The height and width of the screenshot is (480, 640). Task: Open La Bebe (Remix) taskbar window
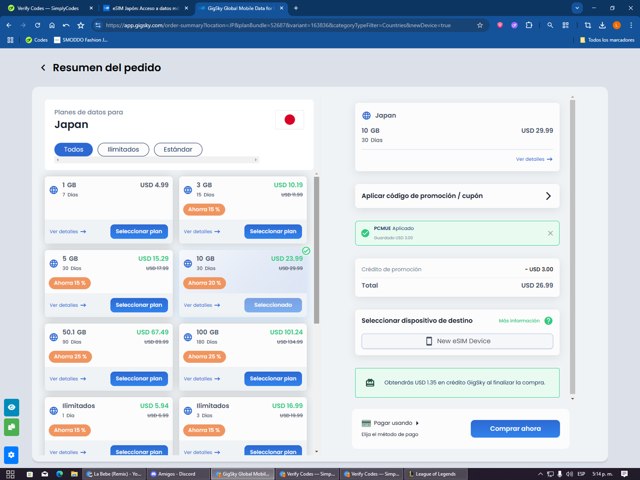113,474
